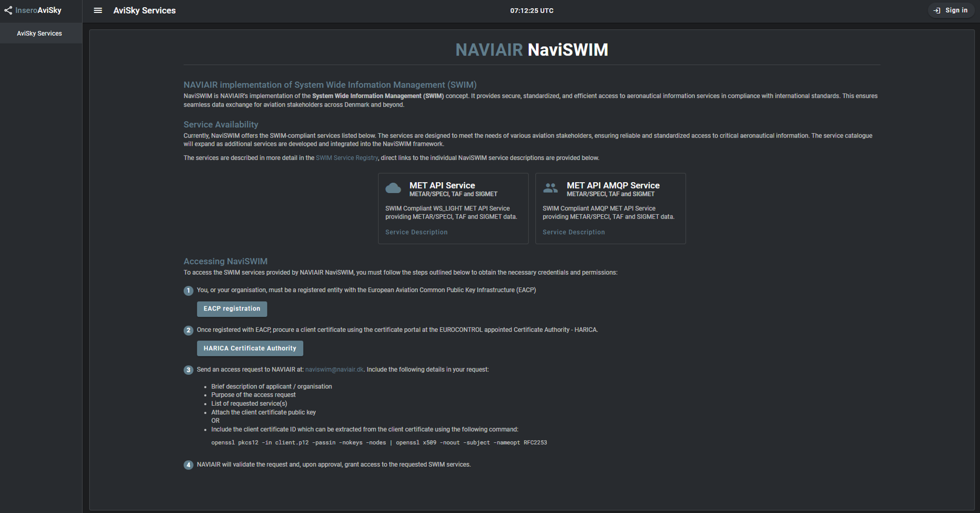The width and height of the screenshot is (980, 513).
Task: Click the step 2 number badge
Action: (188, 330)
